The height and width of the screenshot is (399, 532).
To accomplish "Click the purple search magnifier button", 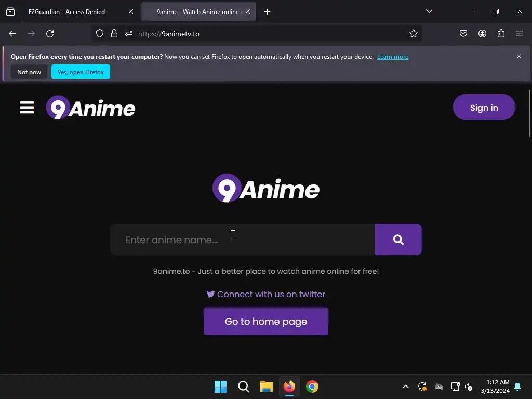I will coord(398,240).
